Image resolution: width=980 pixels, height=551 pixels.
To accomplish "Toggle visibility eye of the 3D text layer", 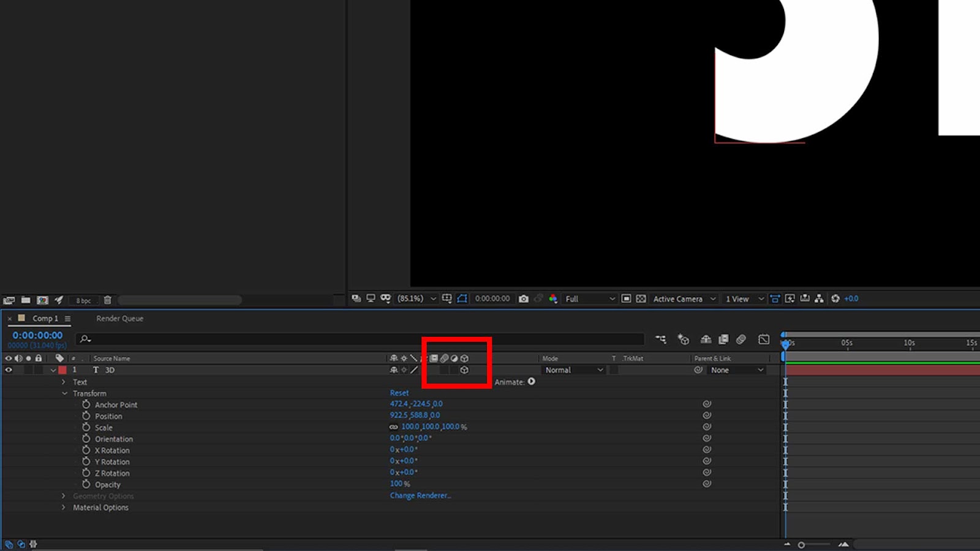I will [9, 370].
